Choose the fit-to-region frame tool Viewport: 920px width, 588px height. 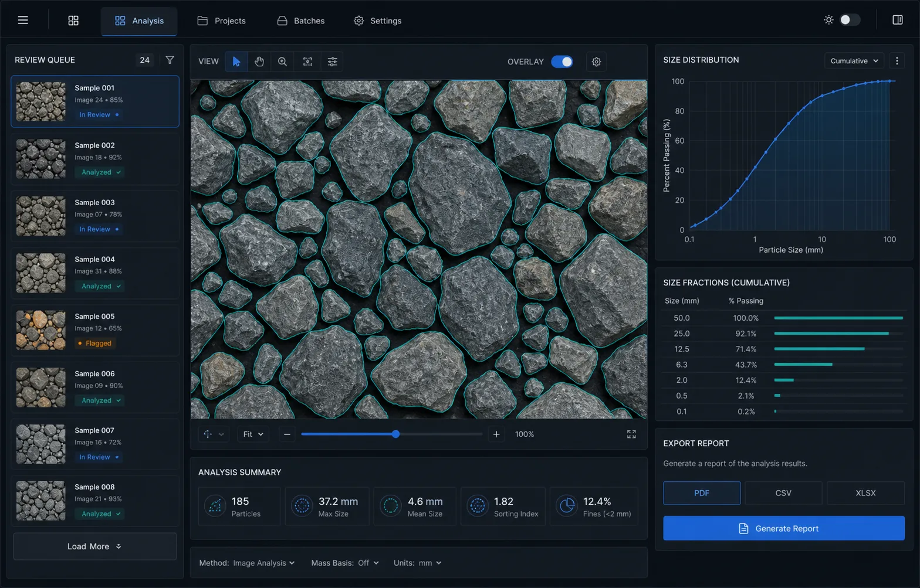307,62
